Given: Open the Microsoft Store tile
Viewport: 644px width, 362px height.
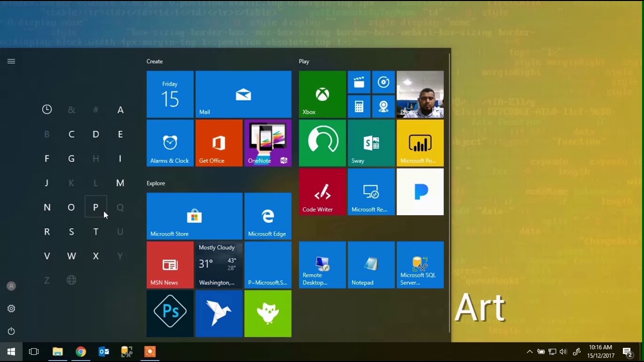Looking at the screenshot, I should pyautogui.click(x=194, y=216).
